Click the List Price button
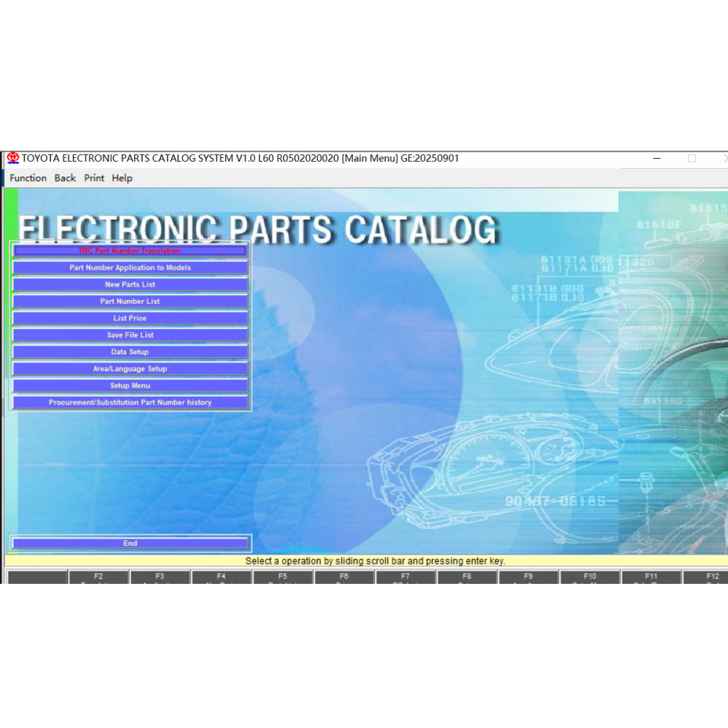This screenshot has width=728, height=728. pos(130,318)
